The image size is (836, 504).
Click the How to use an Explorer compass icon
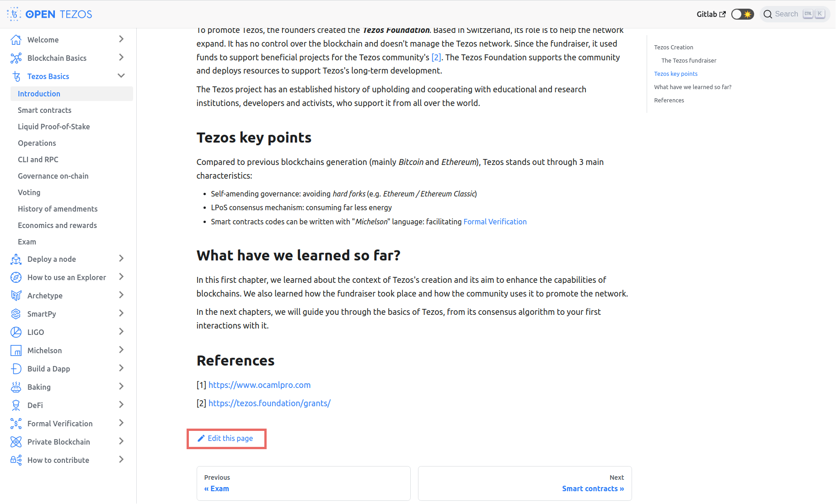(16, 277)
